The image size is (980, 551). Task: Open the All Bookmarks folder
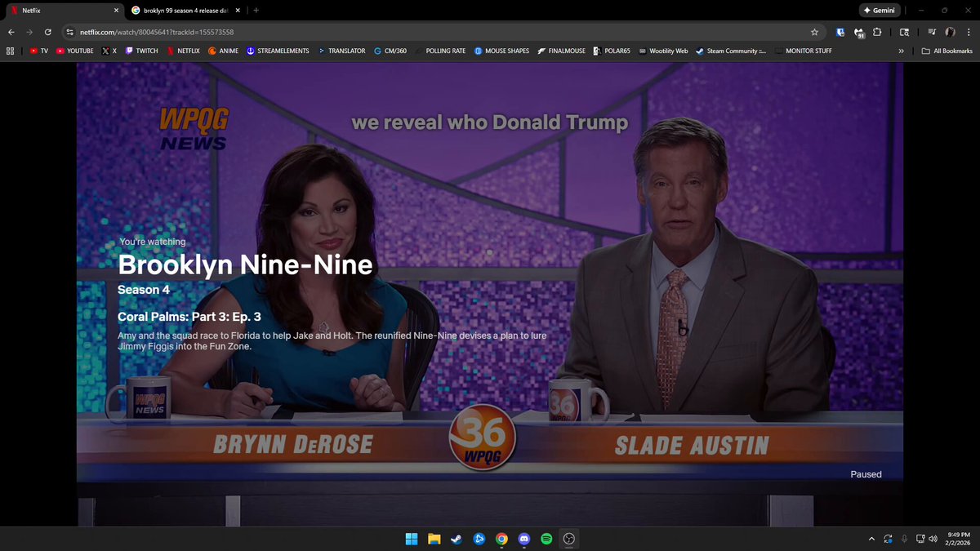947,51
